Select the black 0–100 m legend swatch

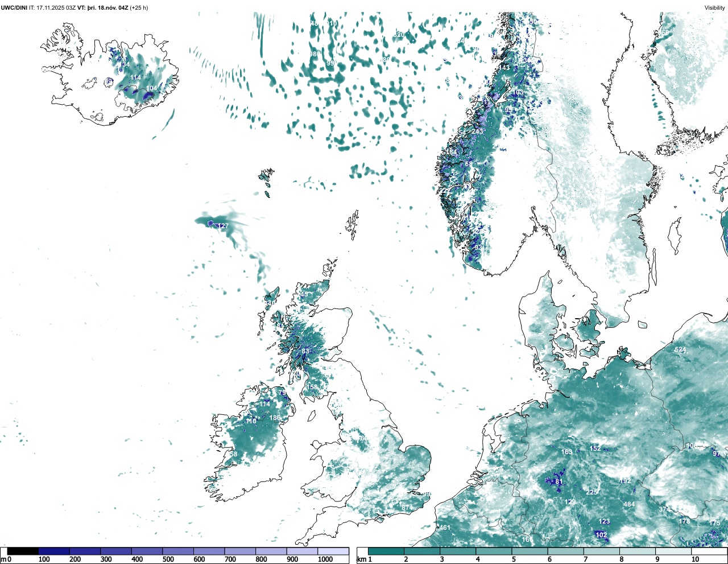pos(23,551)
